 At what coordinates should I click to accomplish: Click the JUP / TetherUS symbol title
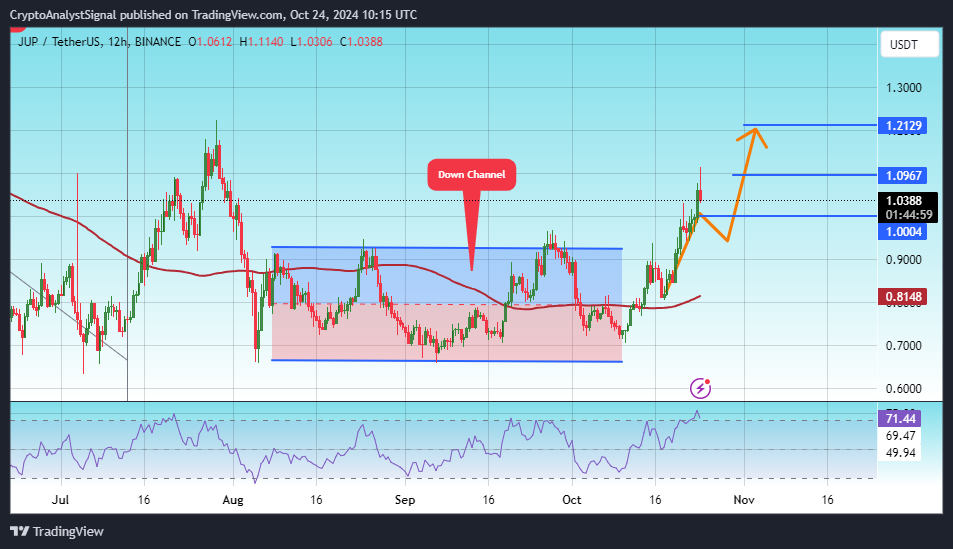tap(59, 41)
